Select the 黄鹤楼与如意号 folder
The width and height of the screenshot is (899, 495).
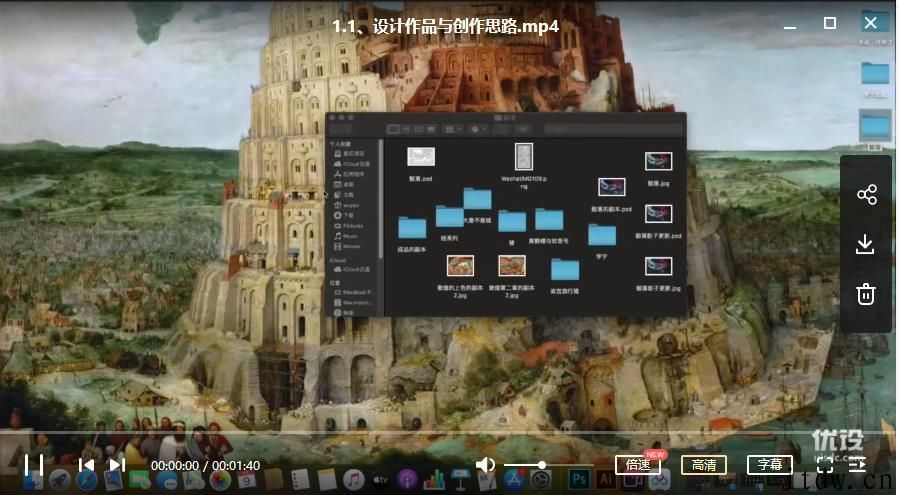pos(549,219)
